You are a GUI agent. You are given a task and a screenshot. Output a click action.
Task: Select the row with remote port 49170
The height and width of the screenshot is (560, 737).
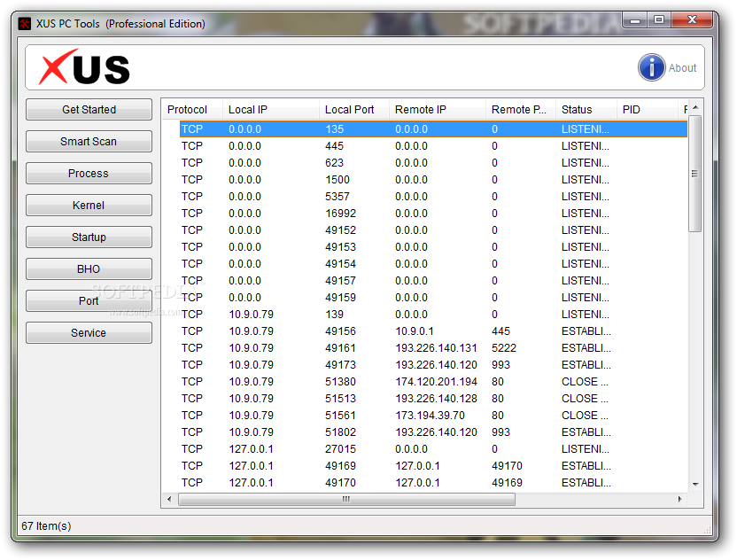pyautogui.click(x=433, y=466)
